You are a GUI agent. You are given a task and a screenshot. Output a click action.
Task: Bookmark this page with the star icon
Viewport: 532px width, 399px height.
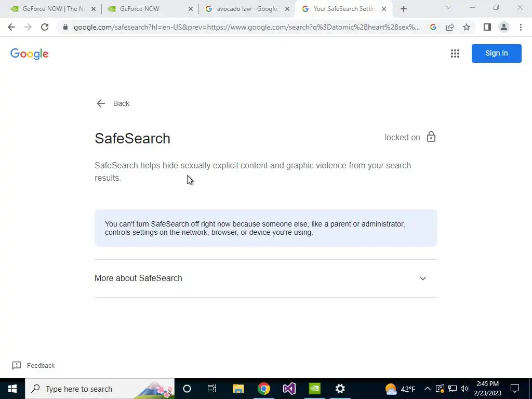click(x=467, y=27)
